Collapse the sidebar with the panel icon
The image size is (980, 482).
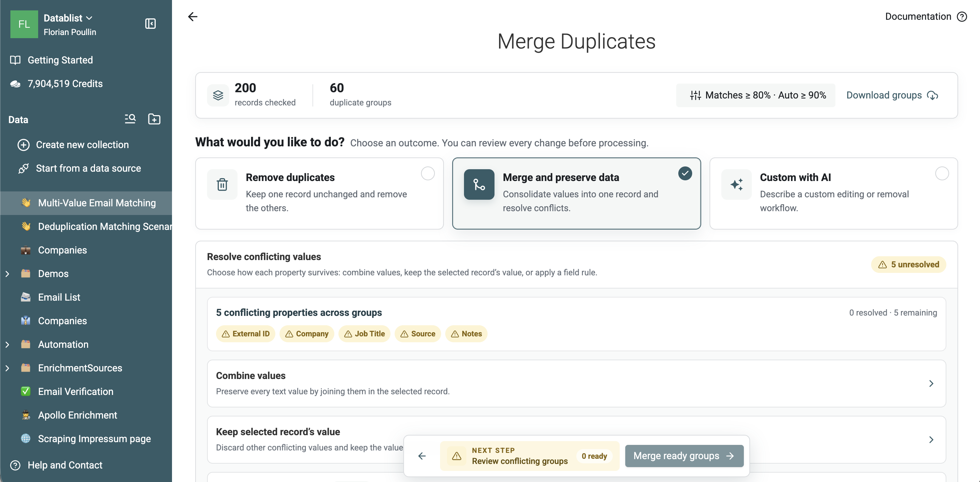pyautogui.click(x=150, y=24)
